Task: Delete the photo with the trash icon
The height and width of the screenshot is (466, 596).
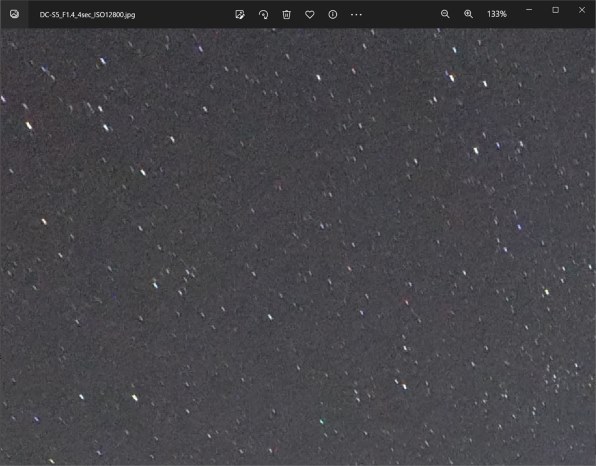Action: tap(287, 14)
